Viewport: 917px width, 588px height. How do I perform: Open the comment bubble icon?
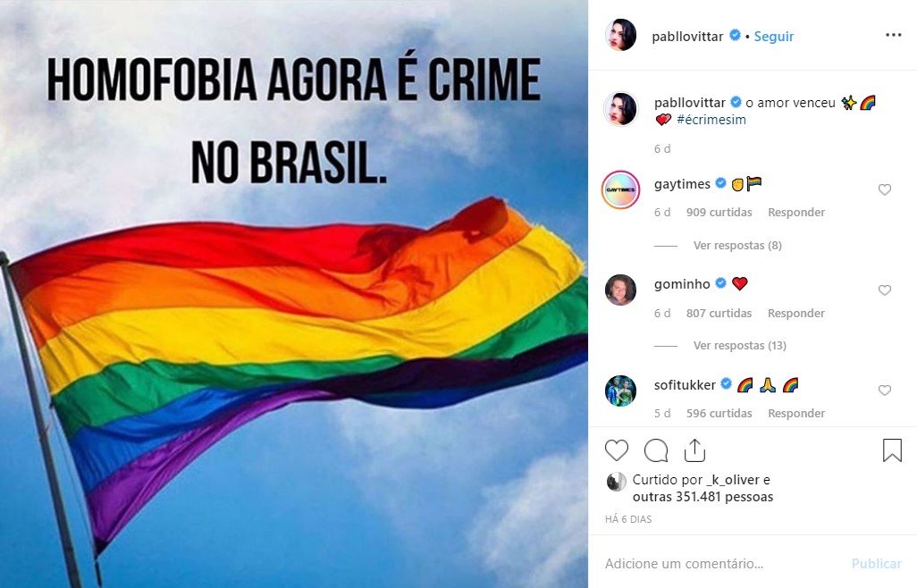[x=656, y=450]
